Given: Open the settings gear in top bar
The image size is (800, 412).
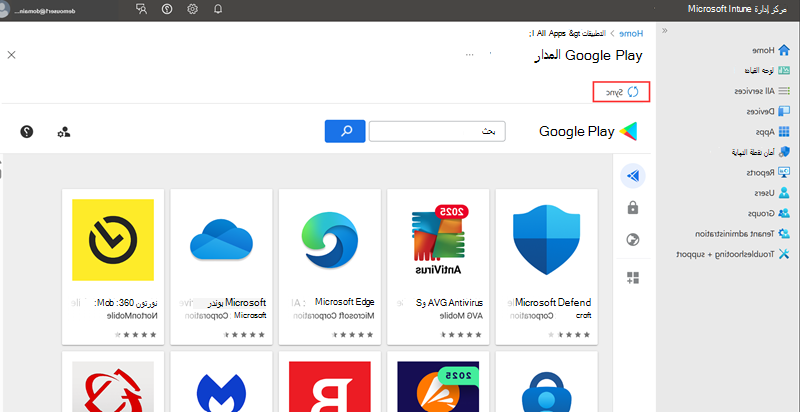Looking at the screenshot, I should coord(192,9).
